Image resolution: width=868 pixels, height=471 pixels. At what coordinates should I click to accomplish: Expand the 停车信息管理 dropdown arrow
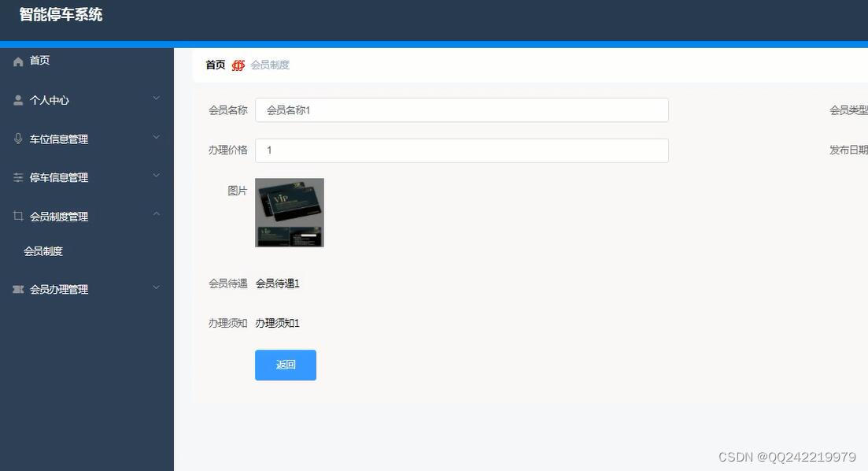click(156, 176)
